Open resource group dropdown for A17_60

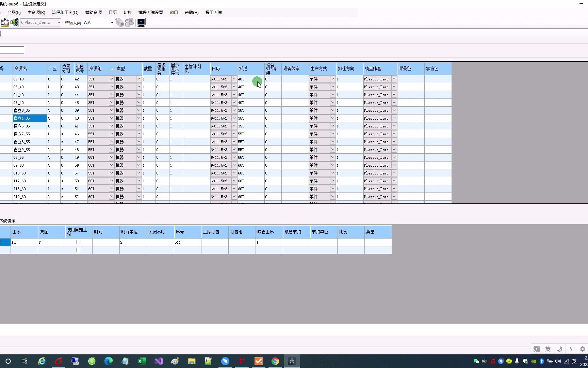click(111, 181)
